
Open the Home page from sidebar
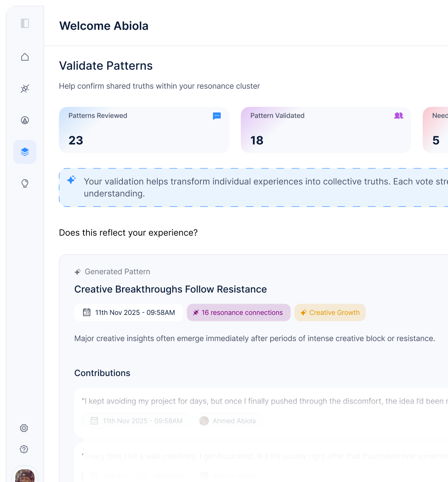pos(25,57)
